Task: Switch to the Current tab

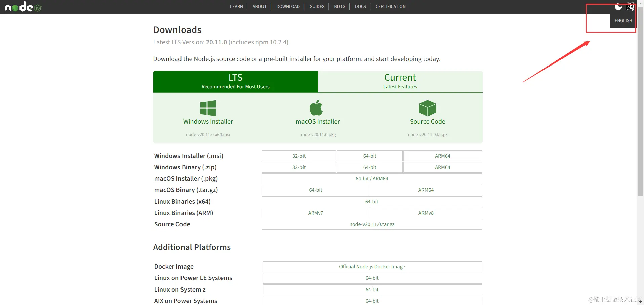Action: click(400, 82)
